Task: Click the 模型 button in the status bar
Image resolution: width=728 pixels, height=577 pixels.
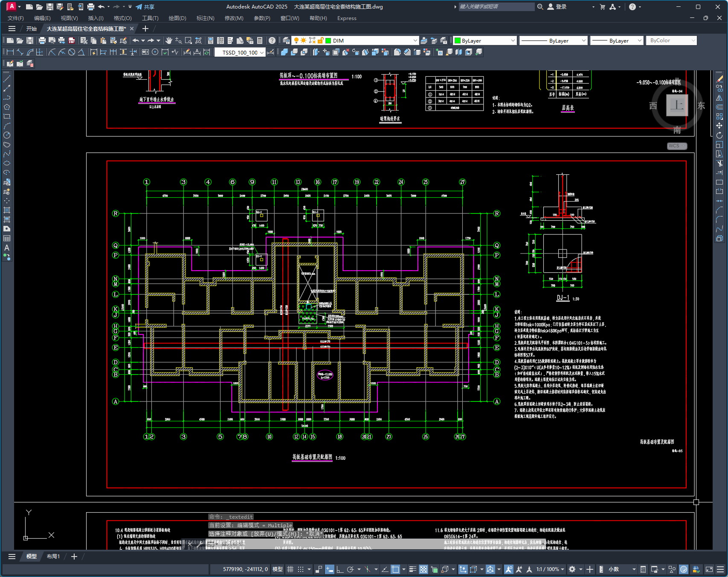Action: pyautogui.click(x=278, y=569)
